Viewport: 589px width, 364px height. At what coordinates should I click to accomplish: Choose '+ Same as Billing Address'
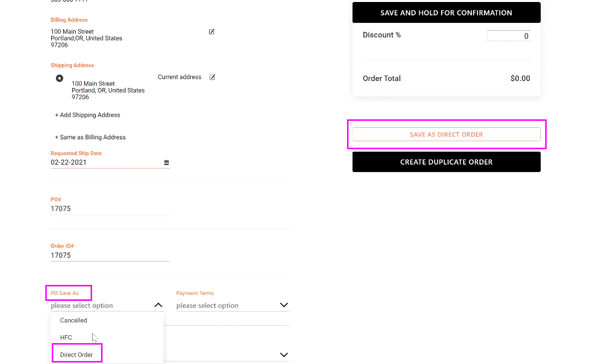point(90,137)
